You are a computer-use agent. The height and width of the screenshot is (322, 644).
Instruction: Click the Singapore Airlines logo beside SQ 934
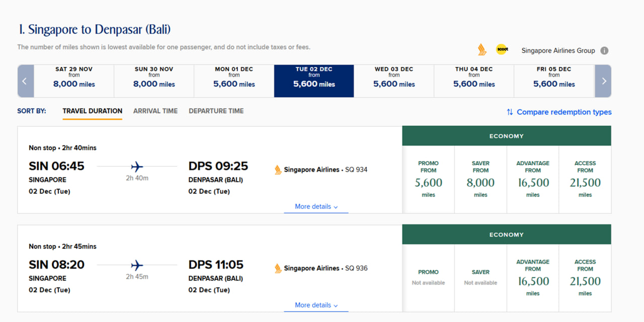[278, 170]
